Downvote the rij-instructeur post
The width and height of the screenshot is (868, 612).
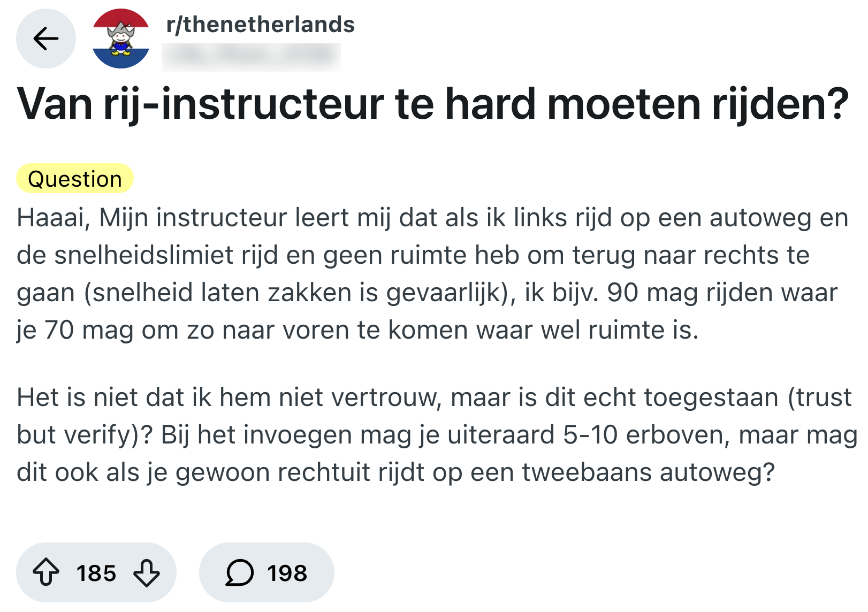pos(147,572)
